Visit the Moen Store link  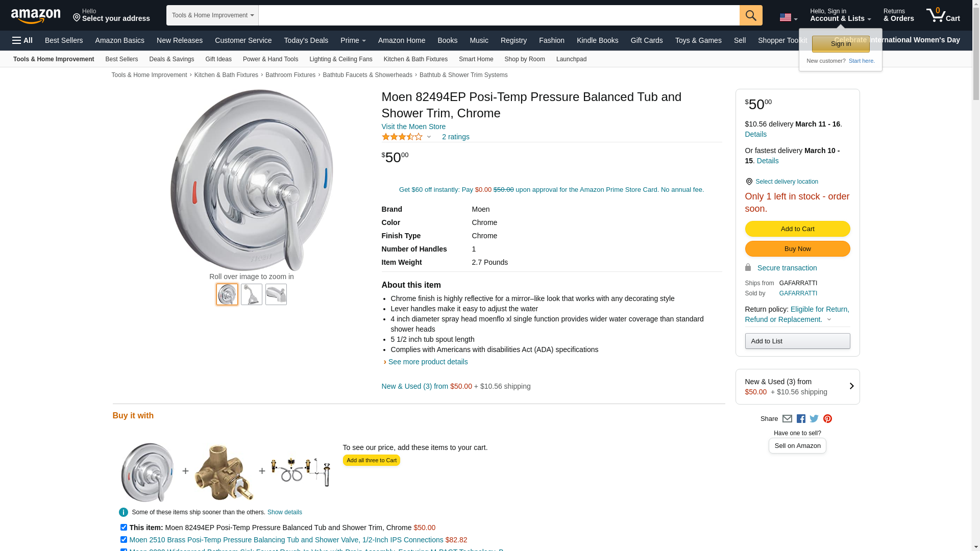(413, 127)
